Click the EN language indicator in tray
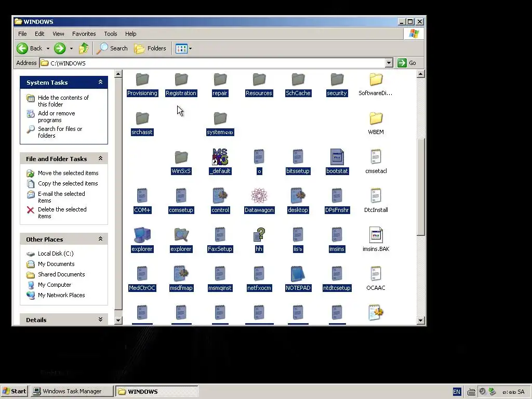This screenshot has width=532, height=399. [457, 392]
